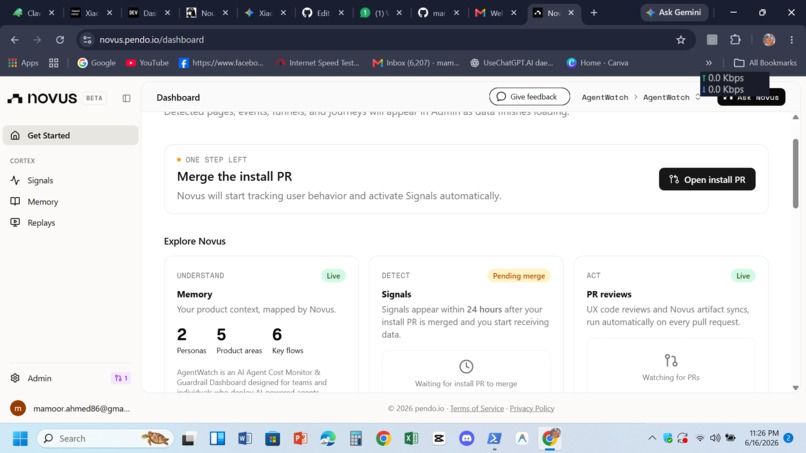Screen dimensions: 806x453
Task: Open the Memory card under Understand
Action: [x=261, y=325]
